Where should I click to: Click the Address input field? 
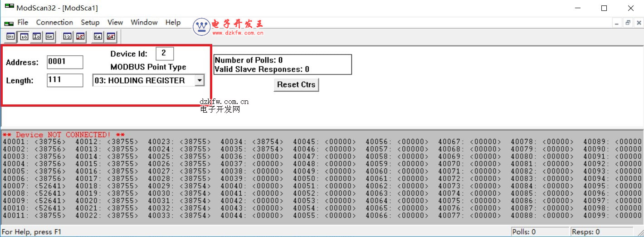coord(65,62)
